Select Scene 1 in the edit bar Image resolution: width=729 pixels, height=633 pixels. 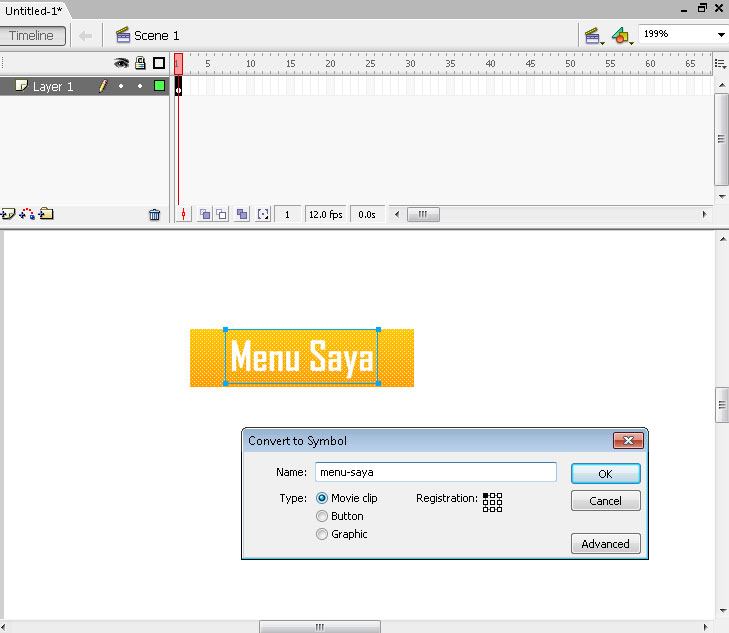(147, 35)
